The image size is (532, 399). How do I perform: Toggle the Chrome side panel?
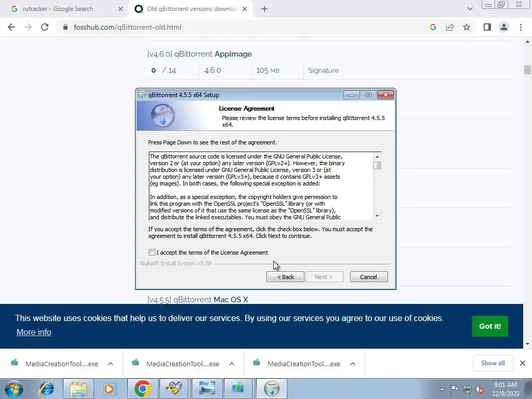[x=487, y=27]
